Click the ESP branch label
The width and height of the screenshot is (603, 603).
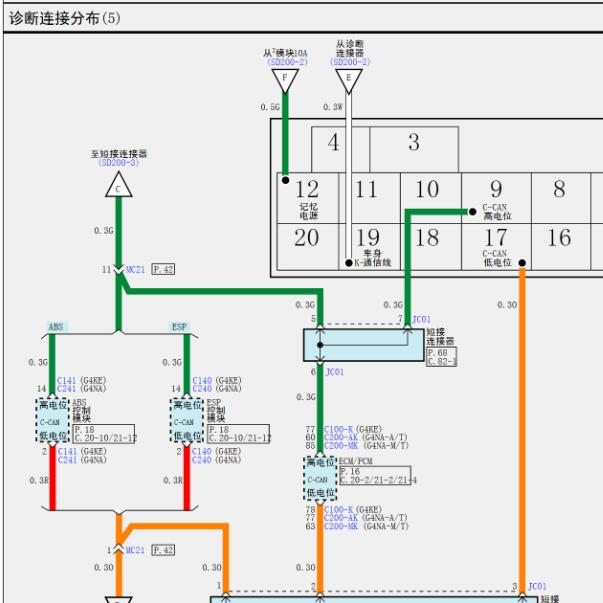[179, 327]
